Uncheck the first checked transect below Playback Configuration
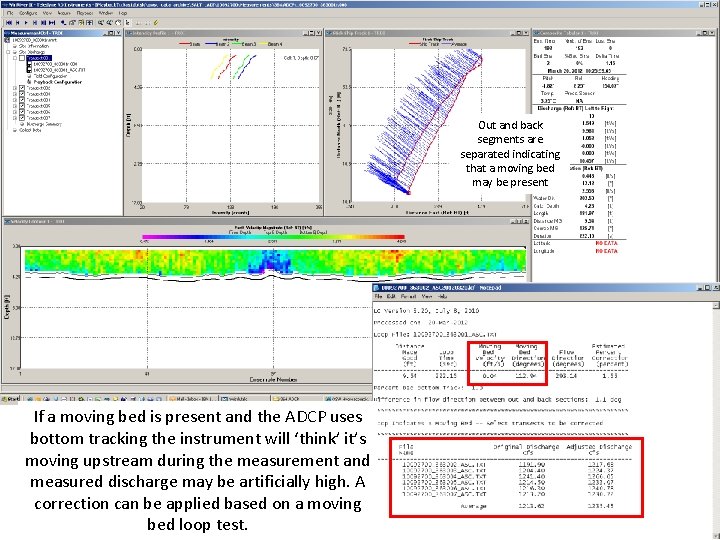 [x=22, y=88]
